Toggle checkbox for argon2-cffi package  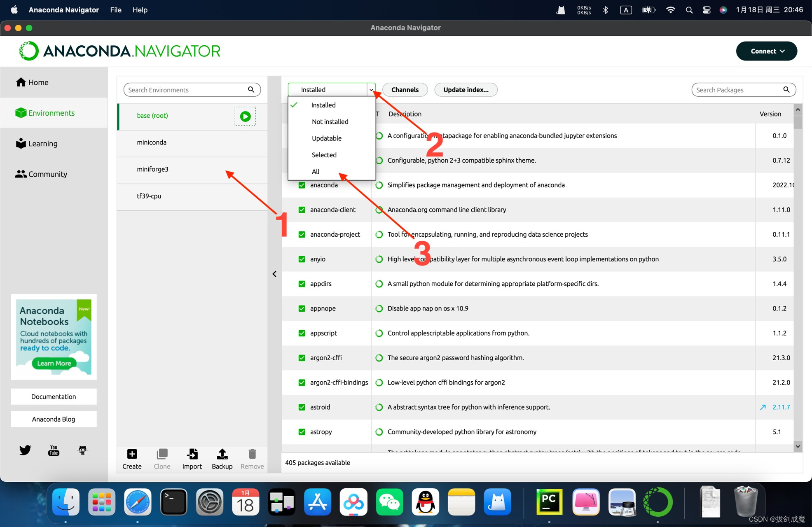click(x=301, y=357)
